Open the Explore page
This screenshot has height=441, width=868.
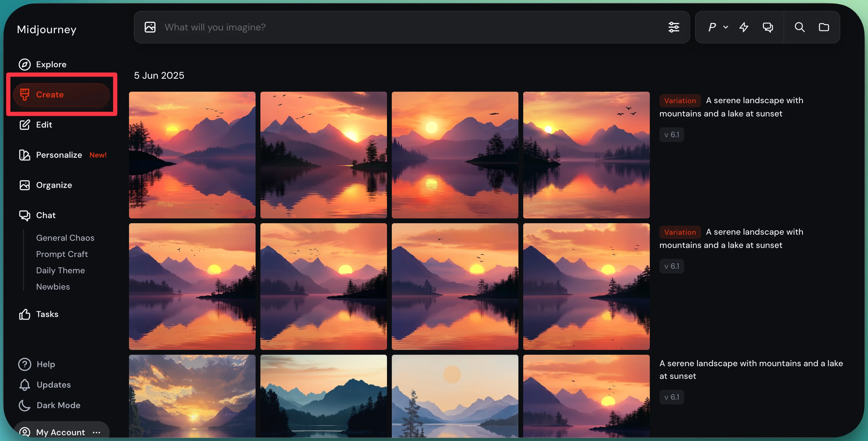click(x=51, y=64)
